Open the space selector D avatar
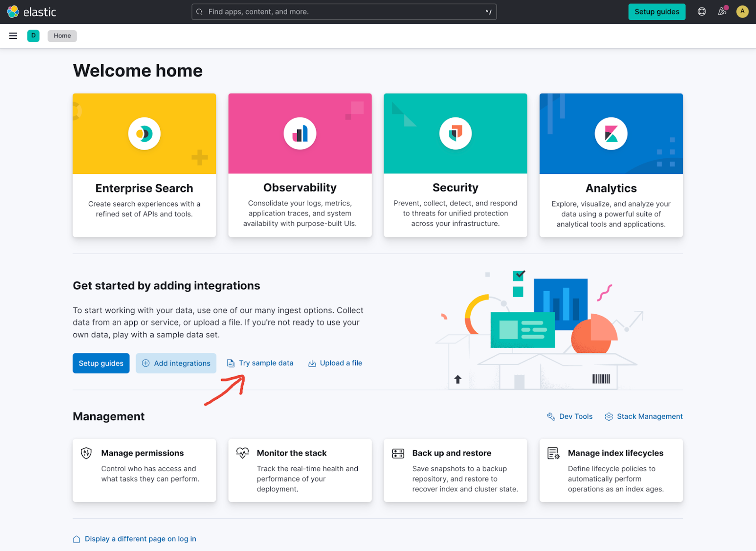 point(33,36)
